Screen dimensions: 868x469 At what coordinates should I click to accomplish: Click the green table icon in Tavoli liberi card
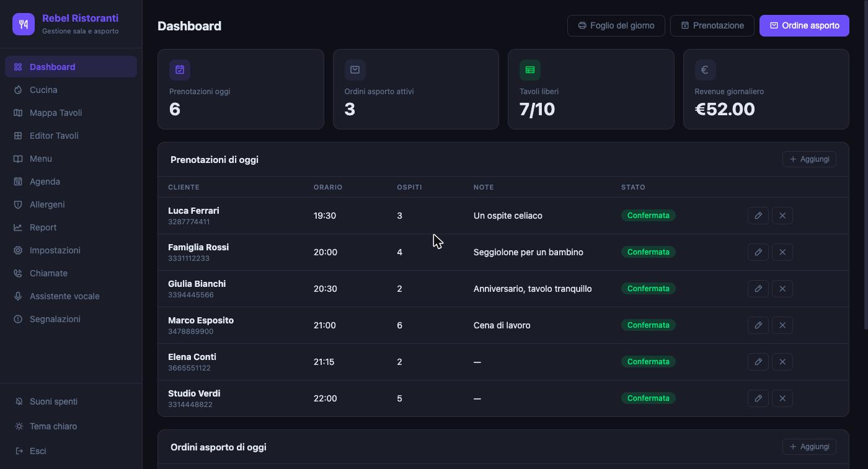(530, 70)
